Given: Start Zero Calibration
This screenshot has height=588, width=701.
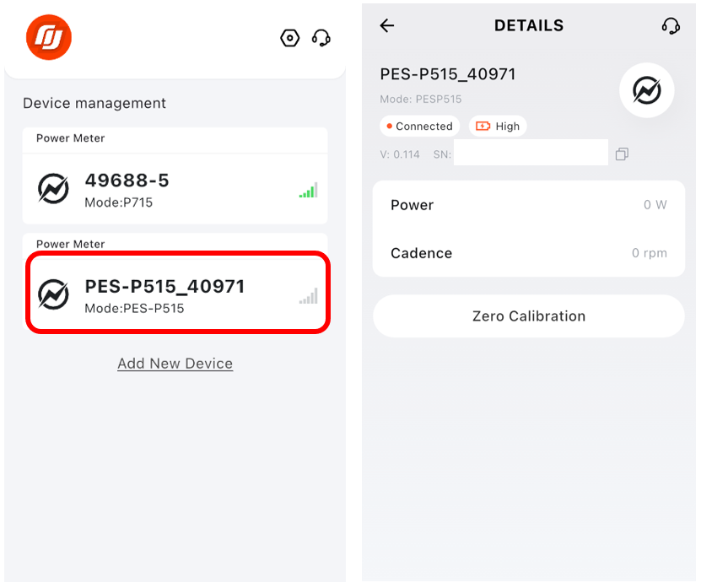Looking at the screenshot, I should (x=528, y=316).
